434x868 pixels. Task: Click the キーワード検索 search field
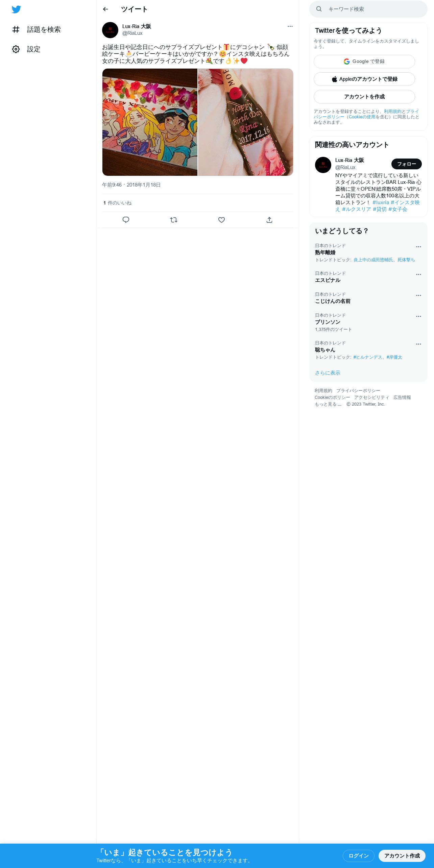[x=368, y=9]
